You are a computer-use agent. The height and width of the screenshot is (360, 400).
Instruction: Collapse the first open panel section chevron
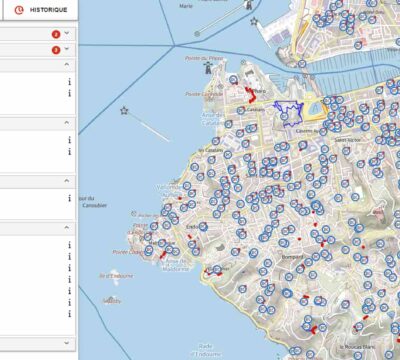(67, 65)
